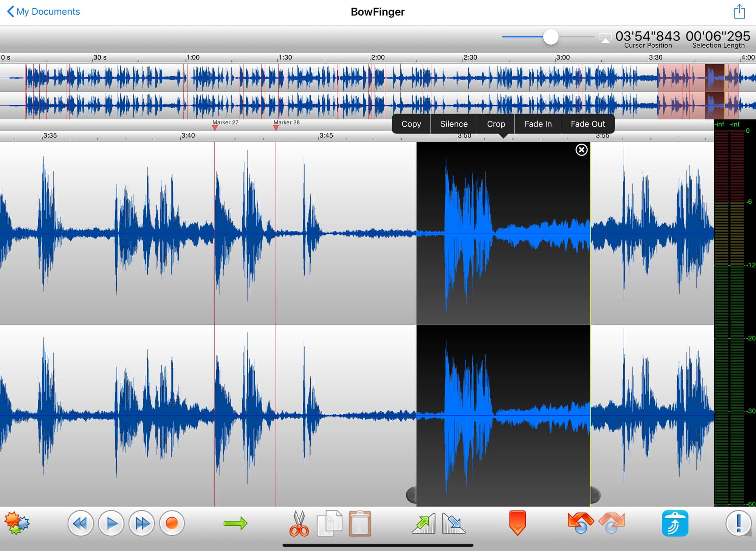Add a marker with red marker icon
The height and width of the screenshot is (551, 756).
click(x=517, y=523)
